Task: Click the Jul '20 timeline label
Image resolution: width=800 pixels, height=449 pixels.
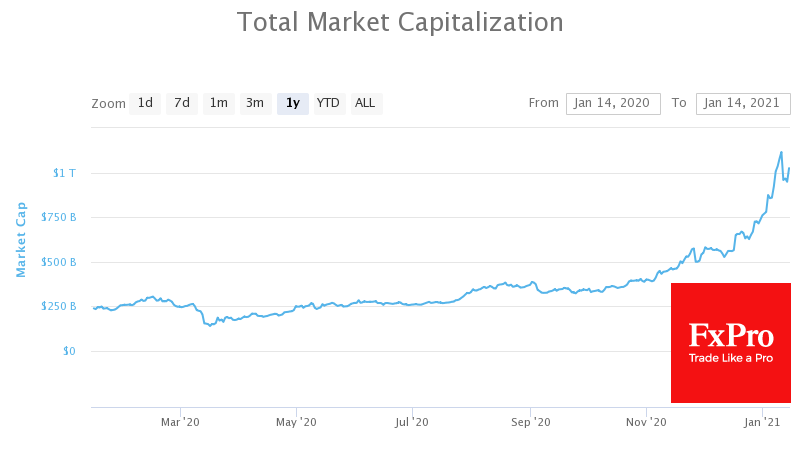Action: click(412, 422)
